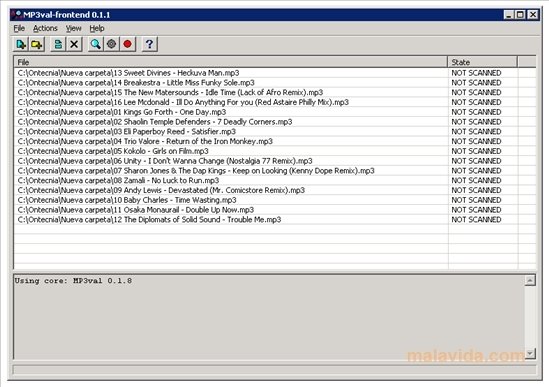
Task: Click the question mark Help icon
Action: [x=150, y=44]
